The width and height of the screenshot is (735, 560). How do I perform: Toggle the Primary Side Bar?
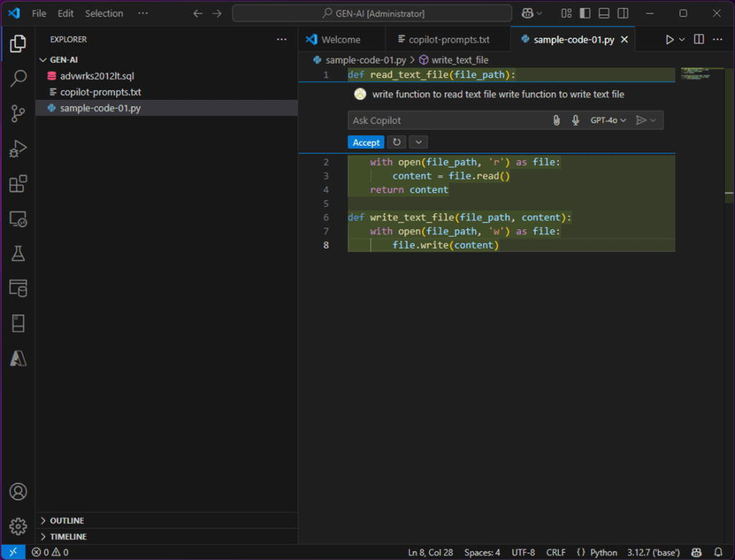(x=584, y=13)
